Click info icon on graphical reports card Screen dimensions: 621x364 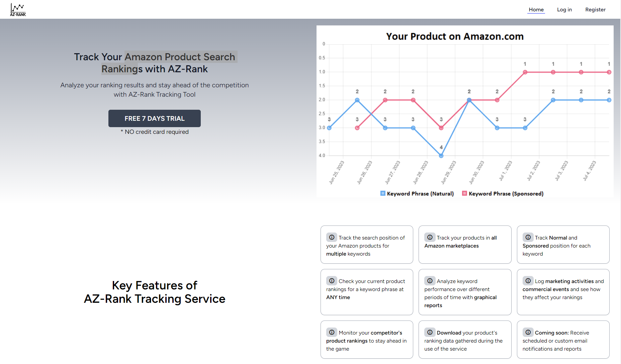click(x=430, y=281)
